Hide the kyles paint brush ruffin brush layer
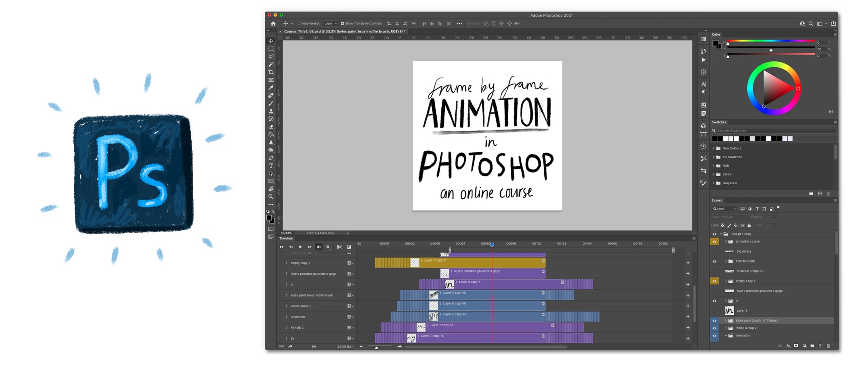 pyautogui.click(x=714, y=321)
